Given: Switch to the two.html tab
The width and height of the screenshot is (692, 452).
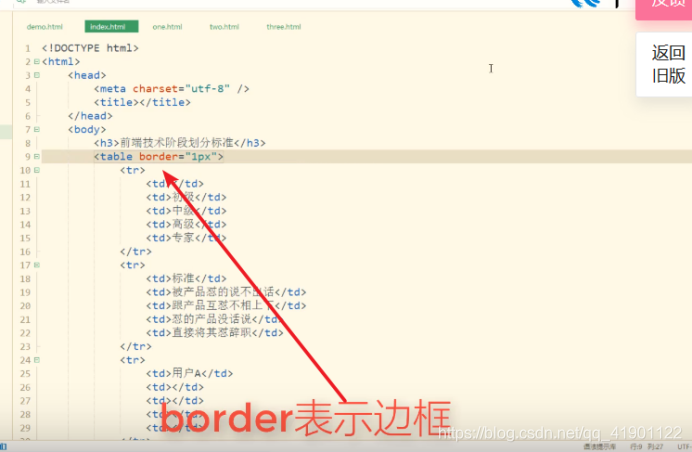Looking at the screenshot, I should (224, 27).
